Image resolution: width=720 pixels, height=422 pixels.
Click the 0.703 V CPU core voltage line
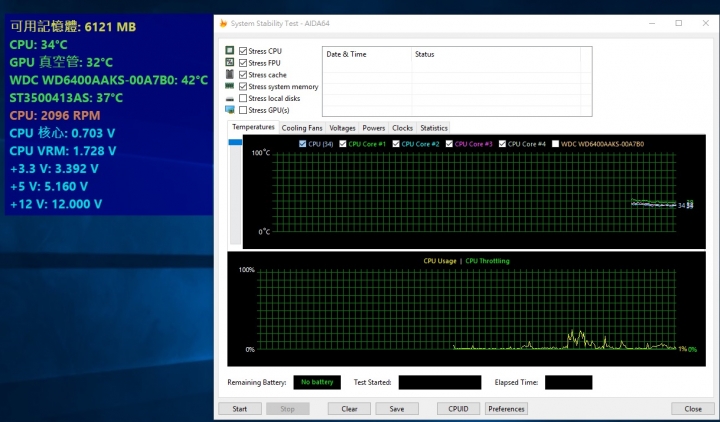point(62,133)
